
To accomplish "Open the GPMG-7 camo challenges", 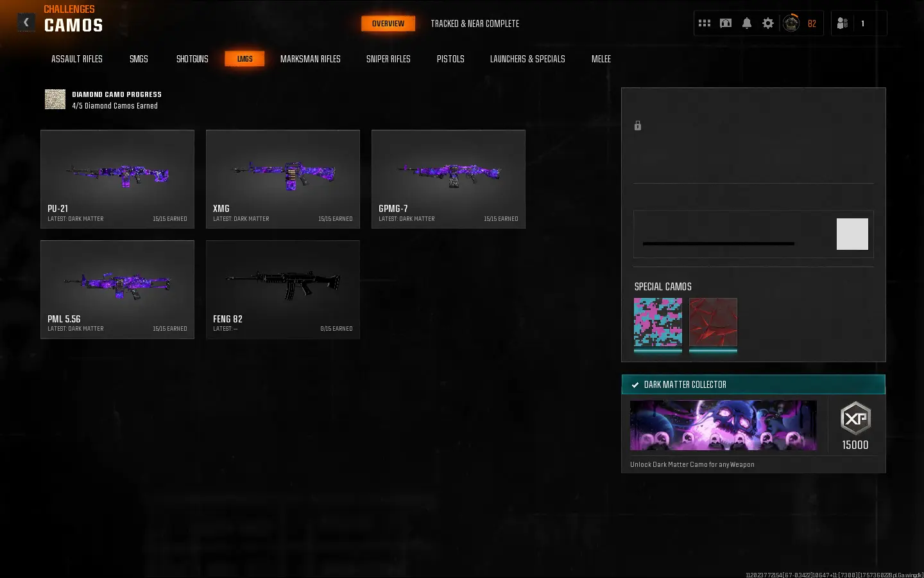I will click(x=449, y=179).
